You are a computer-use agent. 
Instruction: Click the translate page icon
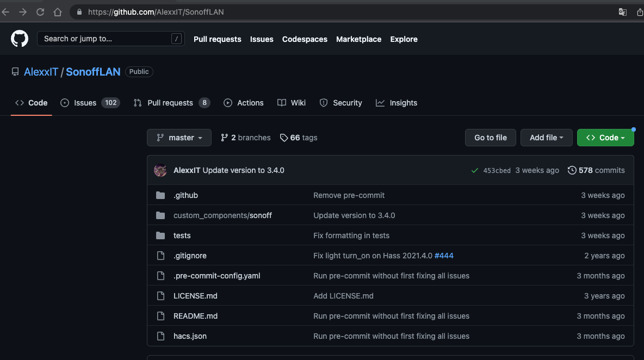(x=623, y=13)
